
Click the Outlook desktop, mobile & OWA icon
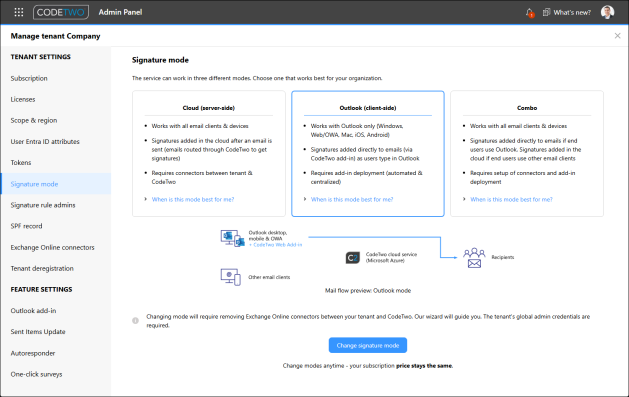click(x=232, y=238)
